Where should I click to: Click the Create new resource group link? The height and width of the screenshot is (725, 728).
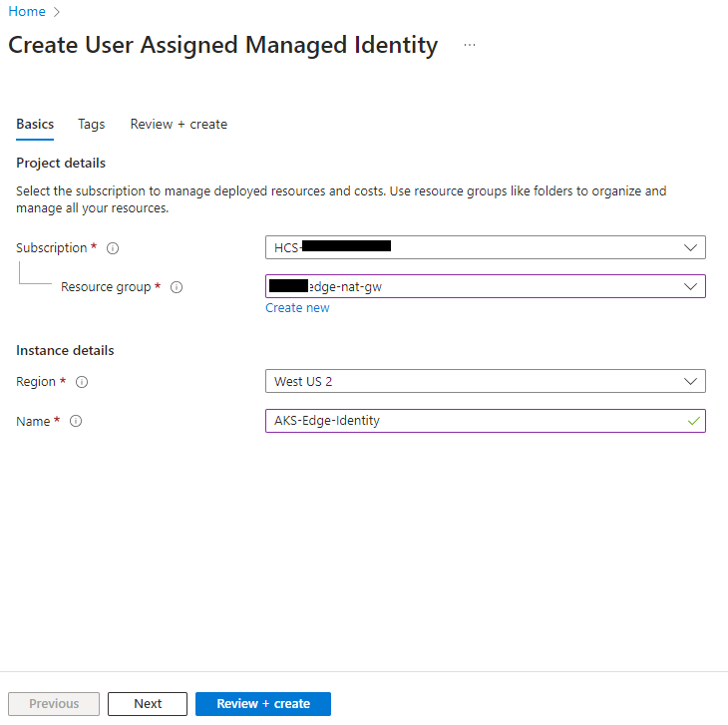297,308
